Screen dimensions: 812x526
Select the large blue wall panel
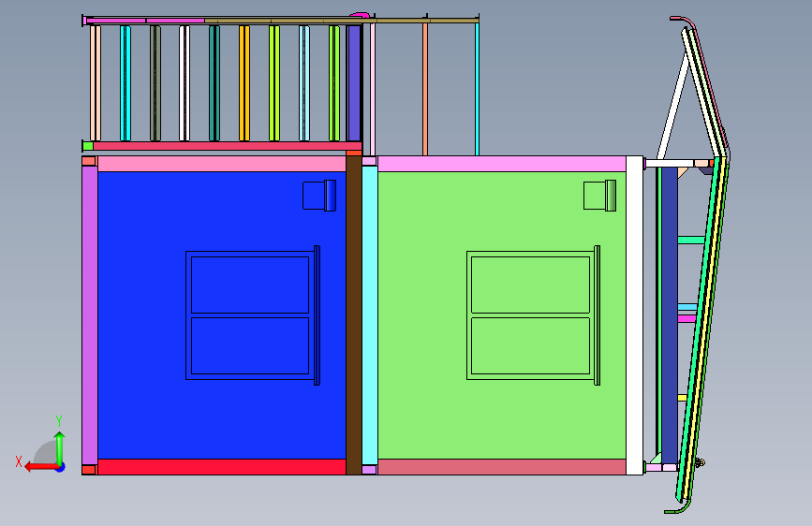(x=222, y=314)
